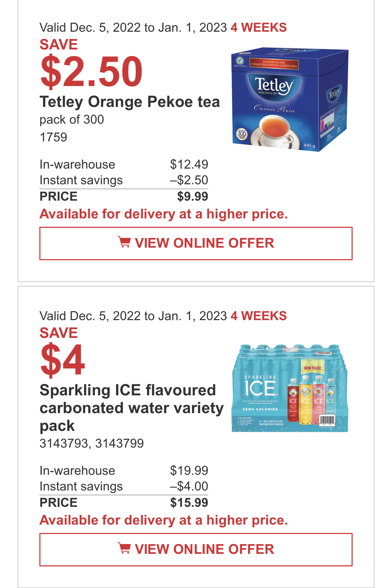The width and height of the screenshot is (392, 588).
Task: Click the Sparkling ICE delivery availability notice
Action: 164,520
